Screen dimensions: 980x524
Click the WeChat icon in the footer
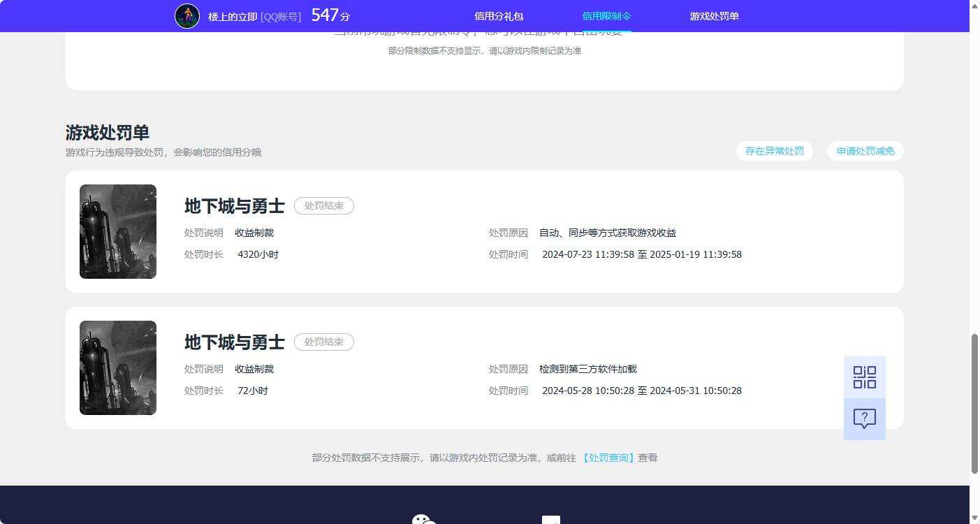[x=424, y=519]
